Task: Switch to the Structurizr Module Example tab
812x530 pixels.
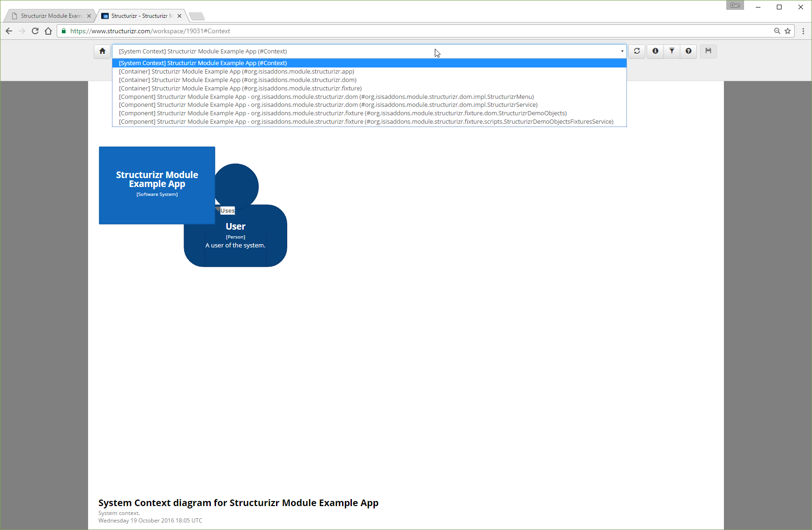Action: point(51,16)
